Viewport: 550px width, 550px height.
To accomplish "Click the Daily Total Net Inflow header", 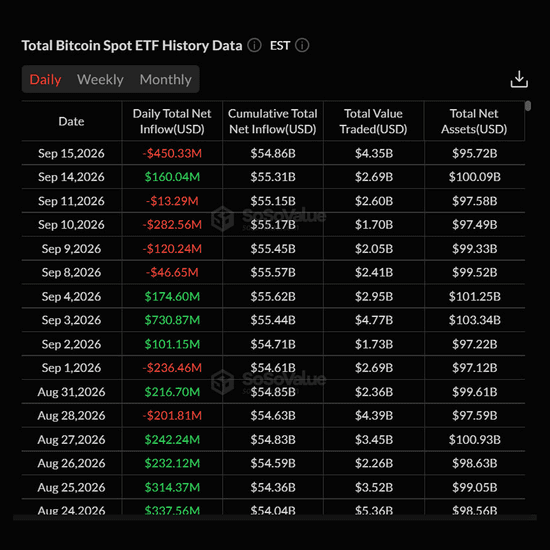I will pos(172,121).
